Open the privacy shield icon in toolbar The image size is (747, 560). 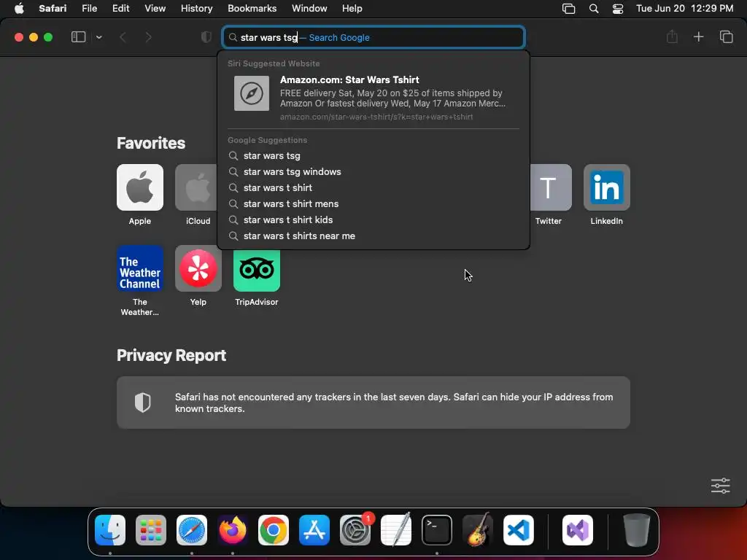[x=206, y=37]
